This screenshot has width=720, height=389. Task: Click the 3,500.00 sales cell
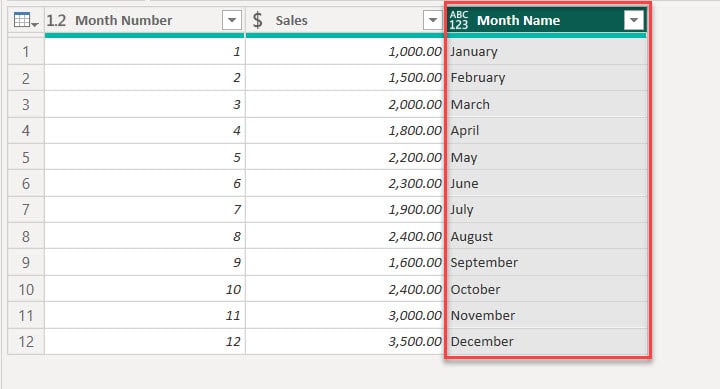(x=345, y=342)
